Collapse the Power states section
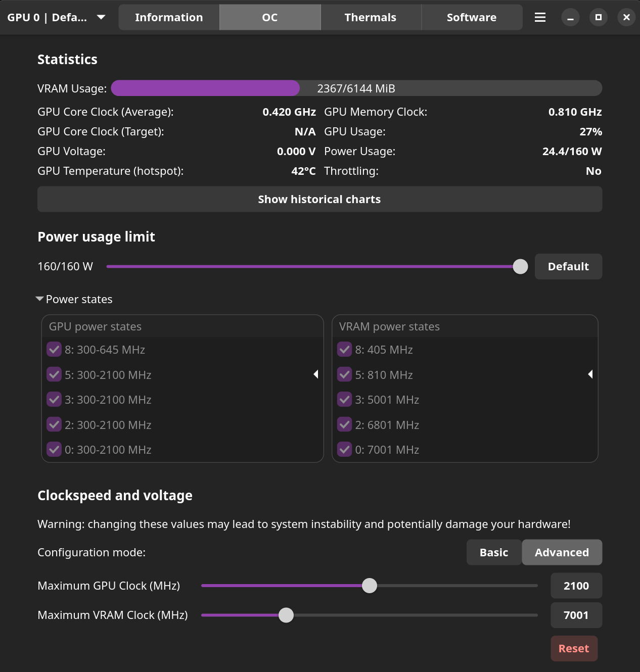 coord(40,299)
